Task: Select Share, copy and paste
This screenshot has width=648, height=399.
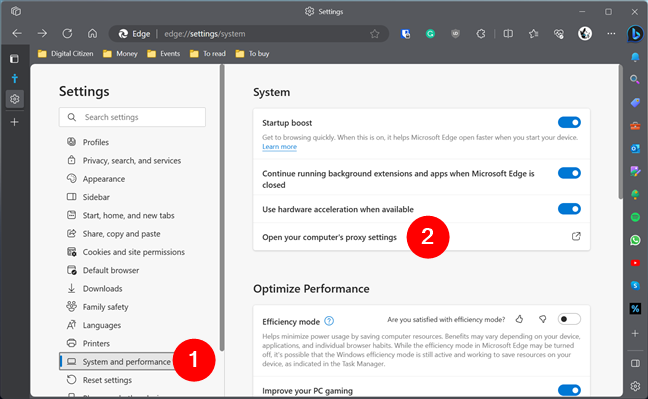Action: click(x=122, y=234)
